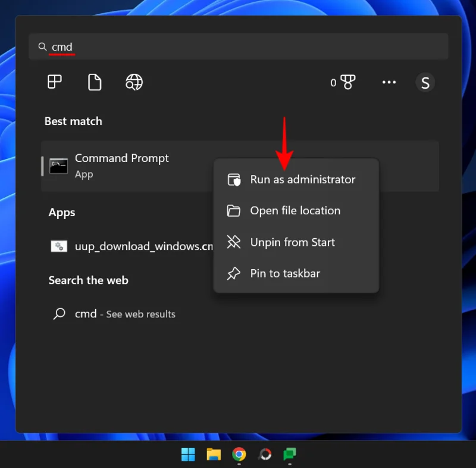Click the search magnifier icon in the search box

(x=42, y=46)
